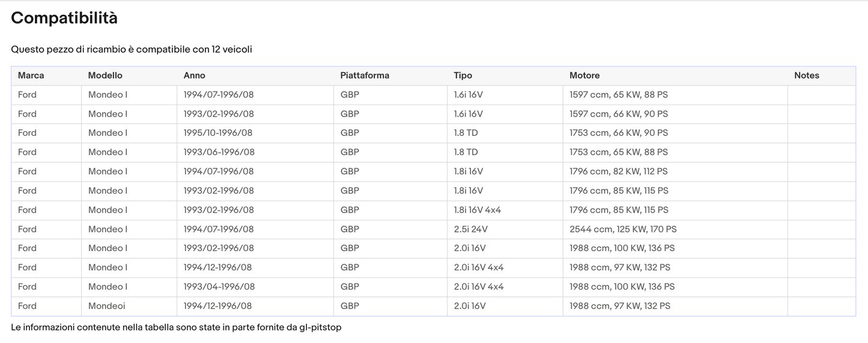This screenshot has width=868, height=343.
Task: Click engine cell 1796 ccm, 82 KW
Action: 618,172
